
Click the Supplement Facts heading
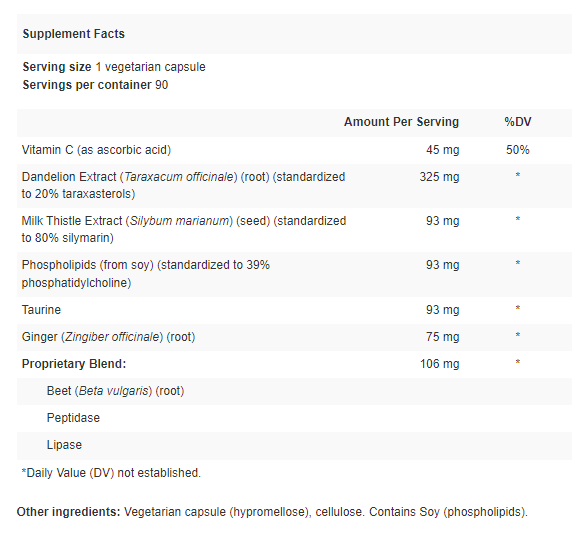point(73,34)
